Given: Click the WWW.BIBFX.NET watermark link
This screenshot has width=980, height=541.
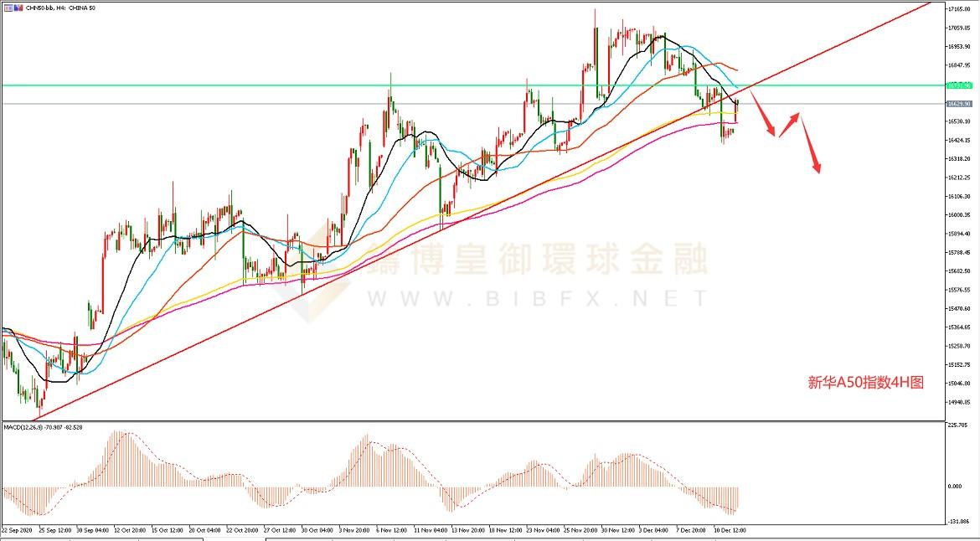Looking at the screenshot, I should 536,297.
